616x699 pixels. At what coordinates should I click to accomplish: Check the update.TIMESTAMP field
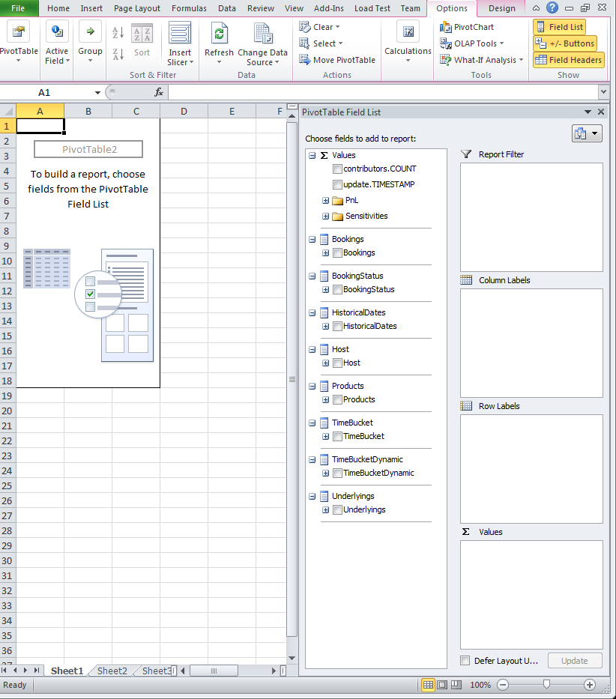337,184
